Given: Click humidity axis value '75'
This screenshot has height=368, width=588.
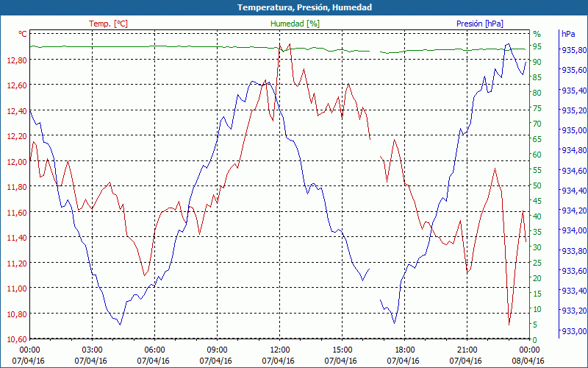Looking at the screenshot, I should pyautogui.click(x=537, y=108).
